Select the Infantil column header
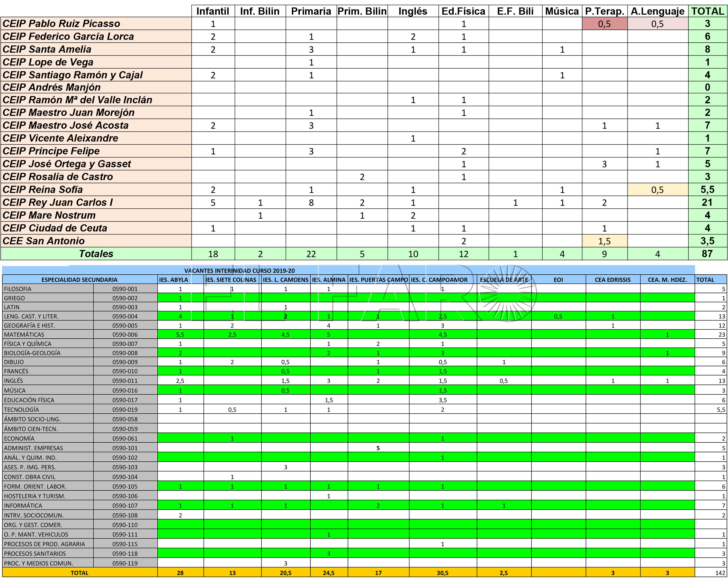The width and height of the screenshot is (728, 586). pyautogui.click(x=213, y=11)
